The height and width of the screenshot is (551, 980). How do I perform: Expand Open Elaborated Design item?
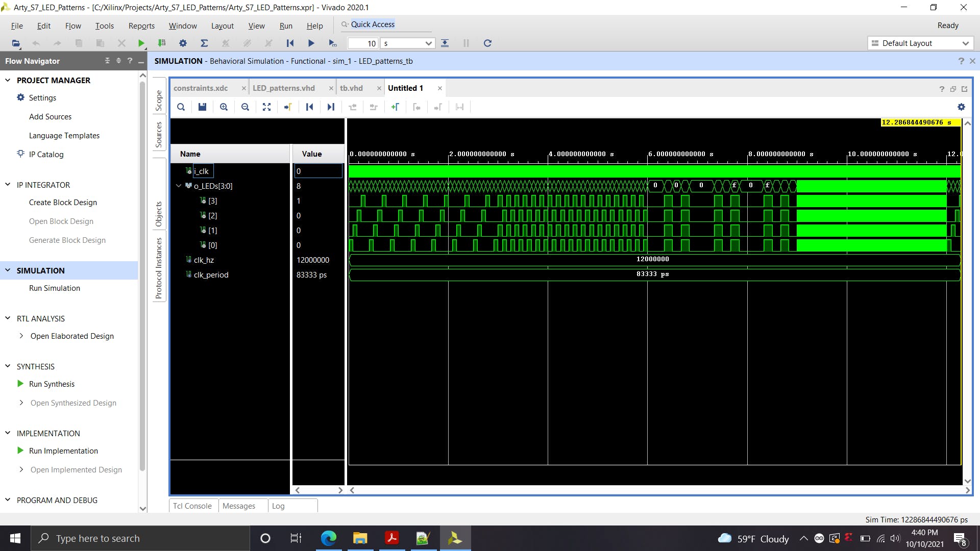(x=21, y=336)
